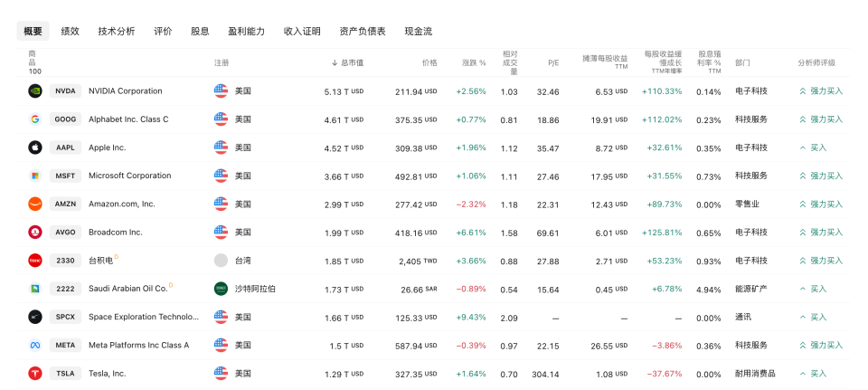The height and width of the screenshot is (390, 868).
Task: Click the TSMC 2330 logo icon
Action: [35, 261]
